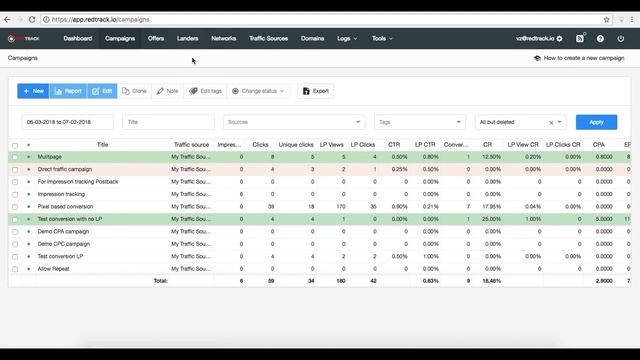Export the campaigns list
Screen dimensions: 640x360
316,91
